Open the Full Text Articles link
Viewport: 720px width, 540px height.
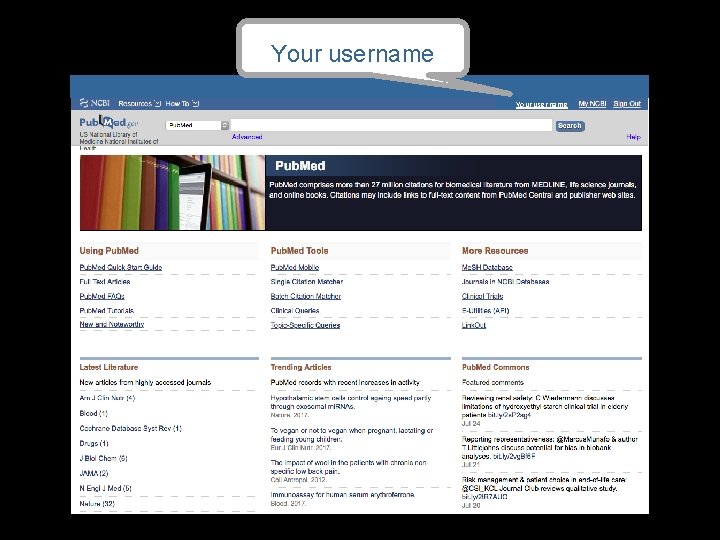point(105,281)
